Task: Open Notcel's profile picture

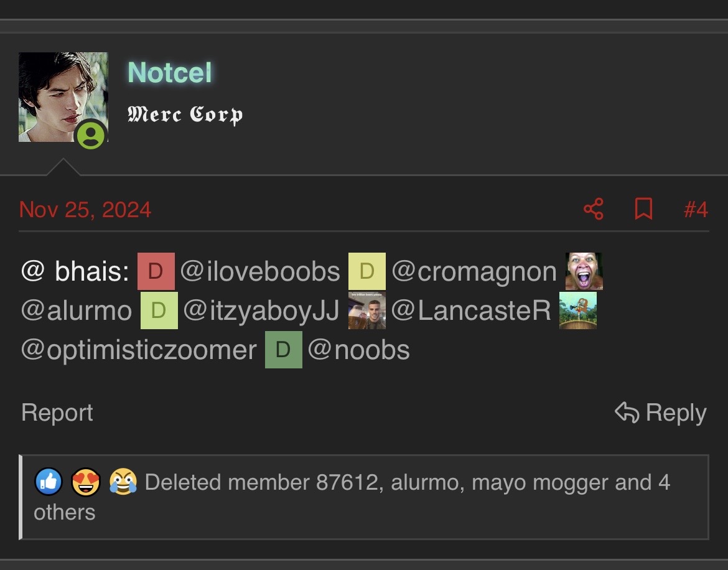Action: click(x=63, y=97)
